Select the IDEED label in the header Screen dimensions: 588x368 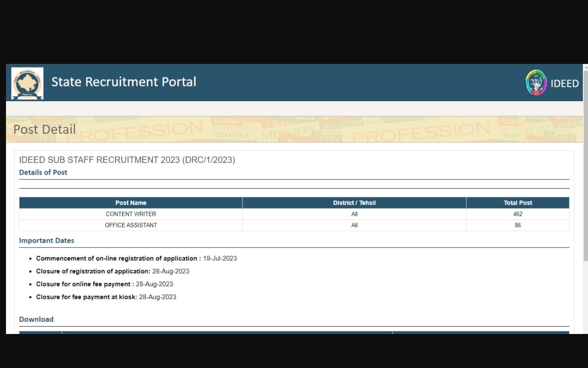[x=565, y=84]
